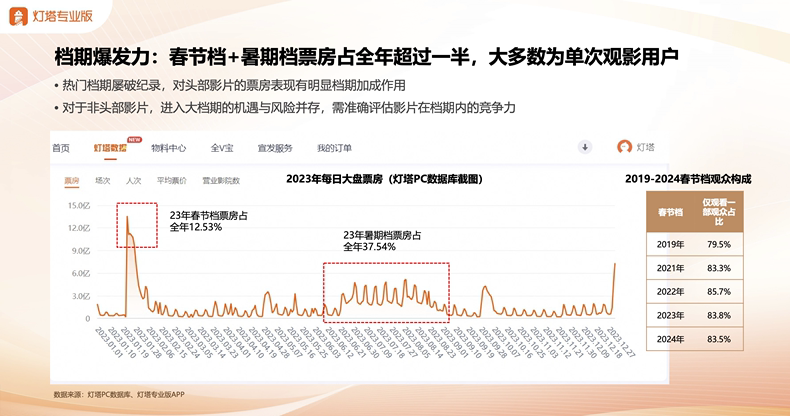Click the Spring Festival box office peak
This screenshot has width=790, height=416.
pyautogui.click(x=127, y=216)
